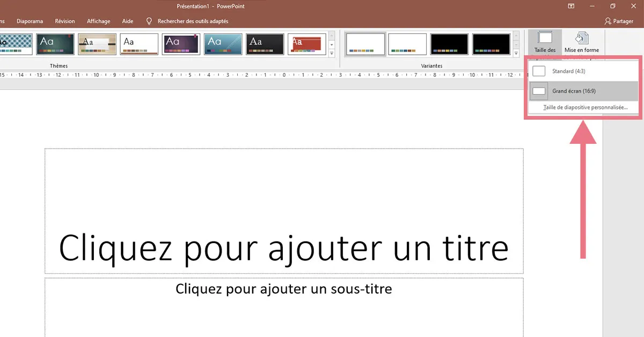Viewport: 644px width, 337px height.
Task: Select the second black variant thumbnail
Action: tap(491, 44)
